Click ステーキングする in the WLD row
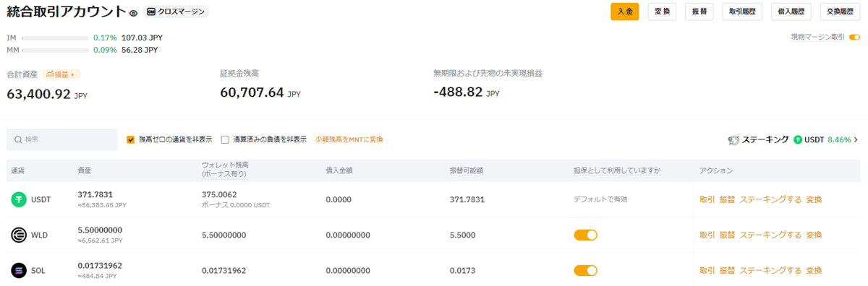 click(770, 235)
